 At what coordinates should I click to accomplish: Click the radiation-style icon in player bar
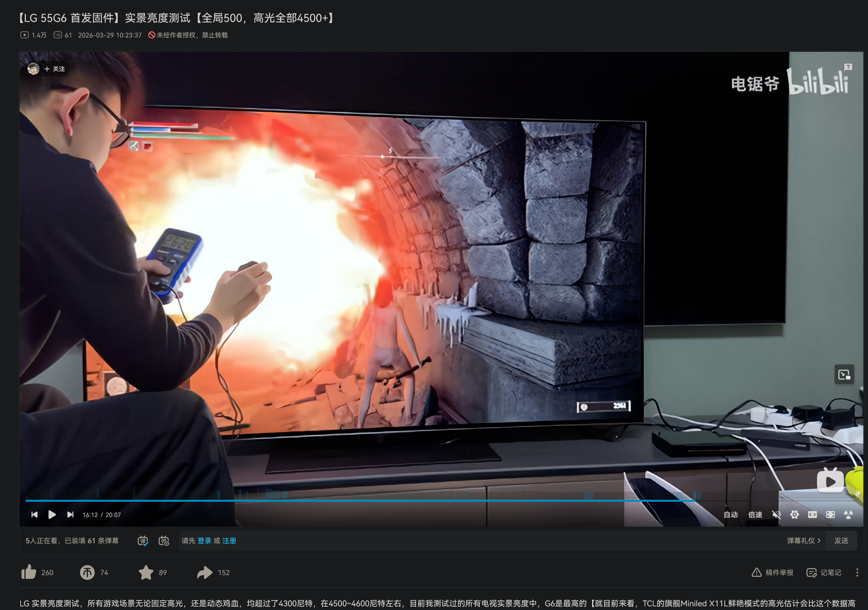(x=848, y=515)
